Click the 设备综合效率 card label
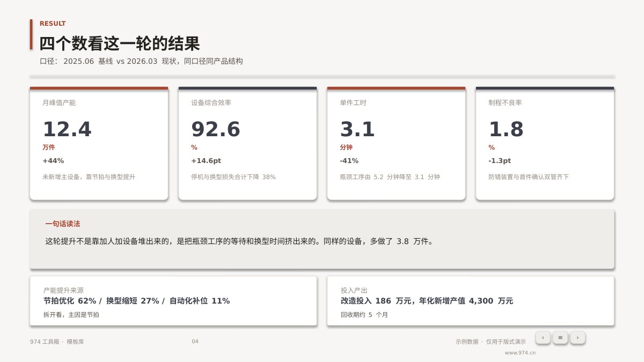Viewport: 644px width, 362px height. coord(211,102)
